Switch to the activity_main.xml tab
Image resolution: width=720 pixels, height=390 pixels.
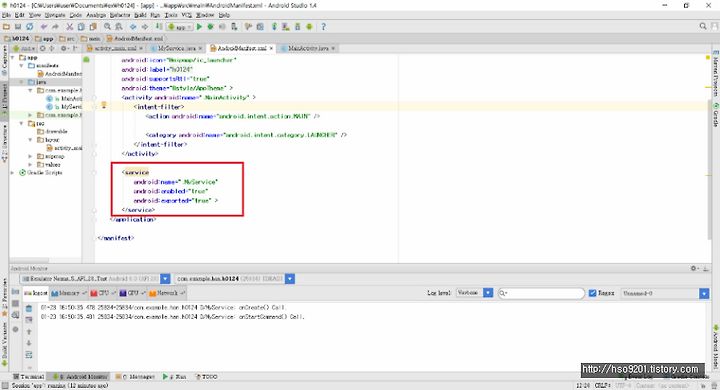pyautogui.click(x=115, y=48)
